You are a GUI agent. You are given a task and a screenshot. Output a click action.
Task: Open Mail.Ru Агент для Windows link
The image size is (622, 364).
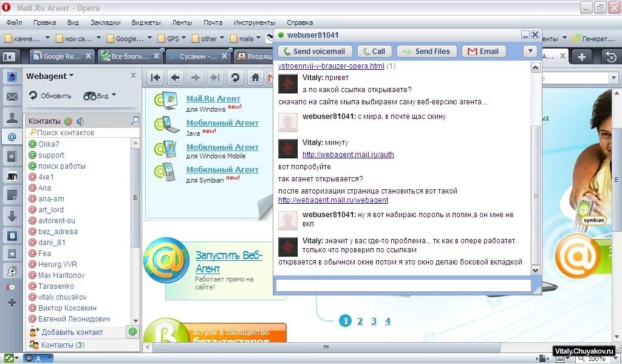[x=213, y=99]
